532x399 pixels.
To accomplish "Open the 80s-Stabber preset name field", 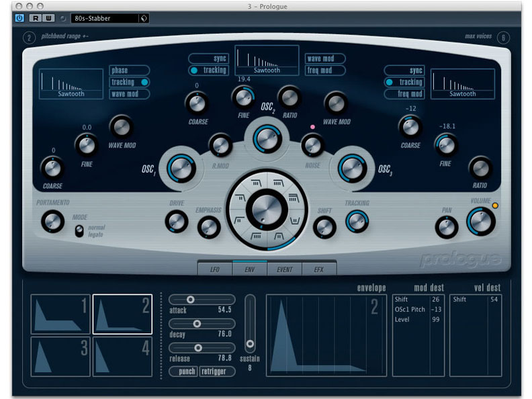I will click(x=105, y=18).
